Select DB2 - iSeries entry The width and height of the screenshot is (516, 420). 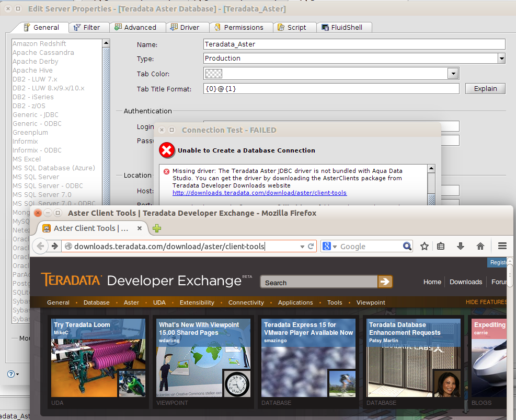(33, 97)
